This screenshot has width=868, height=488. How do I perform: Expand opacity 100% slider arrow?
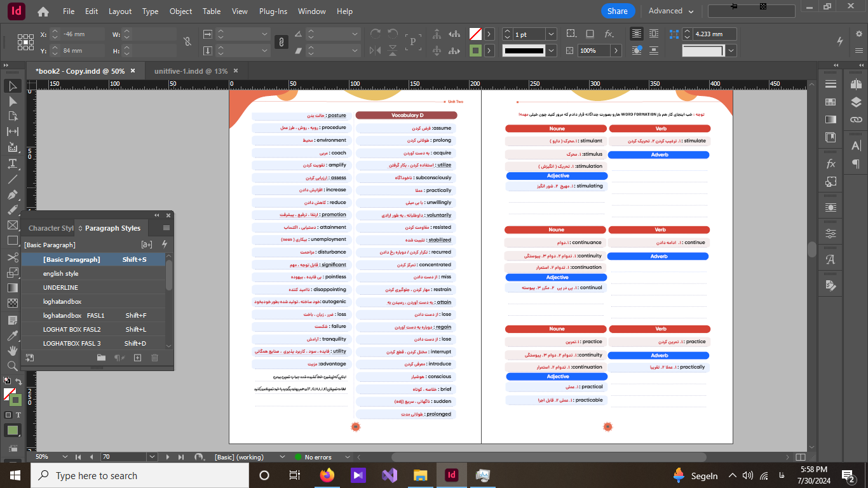[x=616, y=50]
